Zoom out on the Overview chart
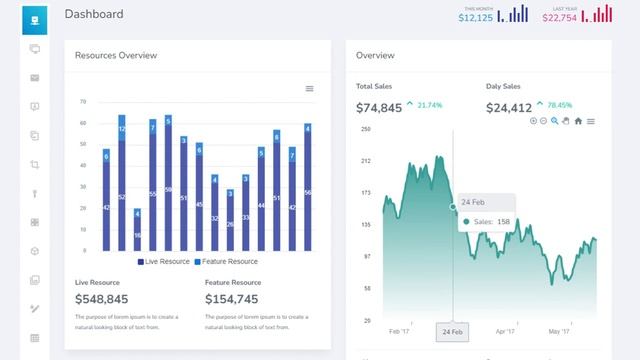The height and width of the screenshot is (360, 640). (543, 121)
